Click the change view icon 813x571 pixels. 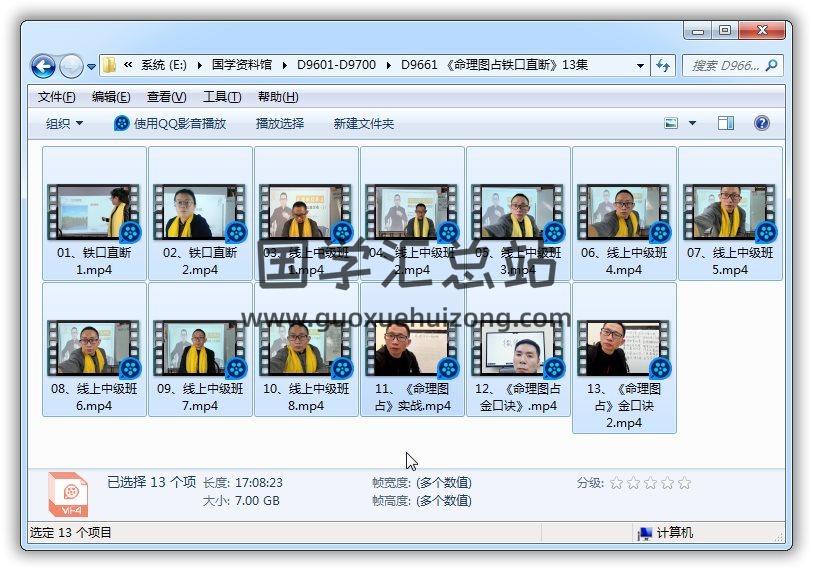point(672,123)
